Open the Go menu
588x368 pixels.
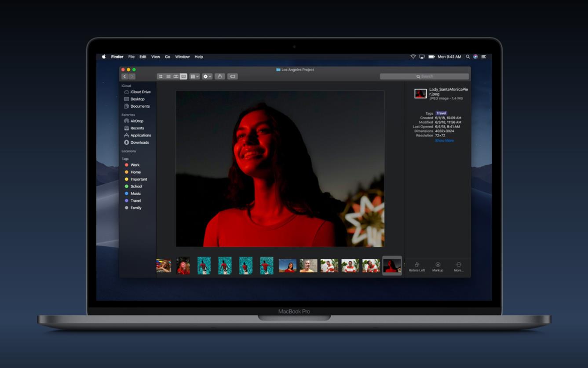coord(168,57)
